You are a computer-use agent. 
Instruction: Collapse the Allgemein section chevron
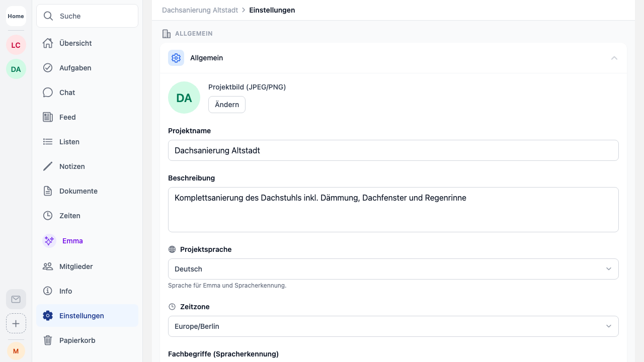pyautogui.click(x=614, y=58)
